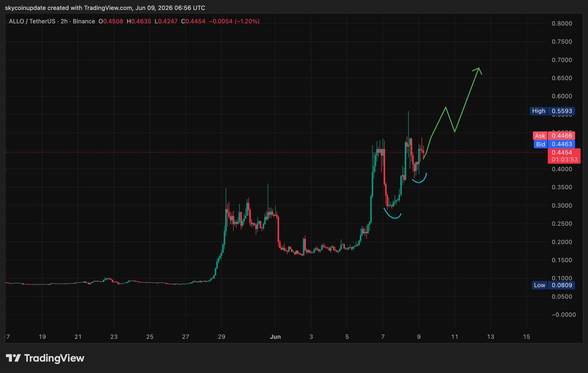Click the date label 13 on time axis
Image resolution: width=588 pixels, height=373 pixels.
coord(490,337)
